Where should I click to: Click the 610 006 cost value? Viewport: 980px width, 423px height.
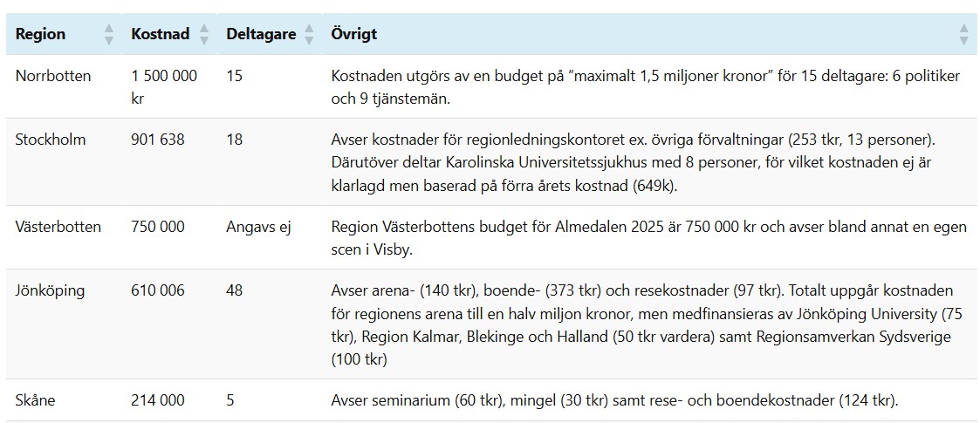coord(158,290)
